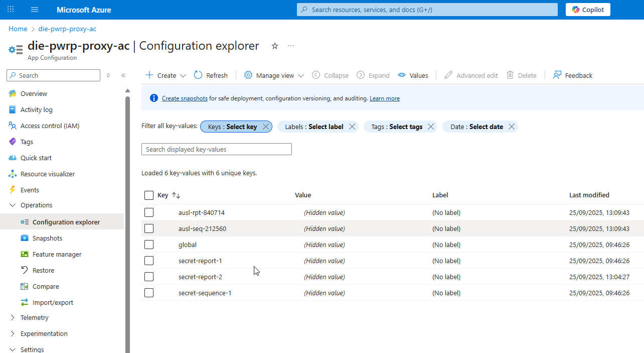Favorite the resource with the star icon

[x=275, y=46]
